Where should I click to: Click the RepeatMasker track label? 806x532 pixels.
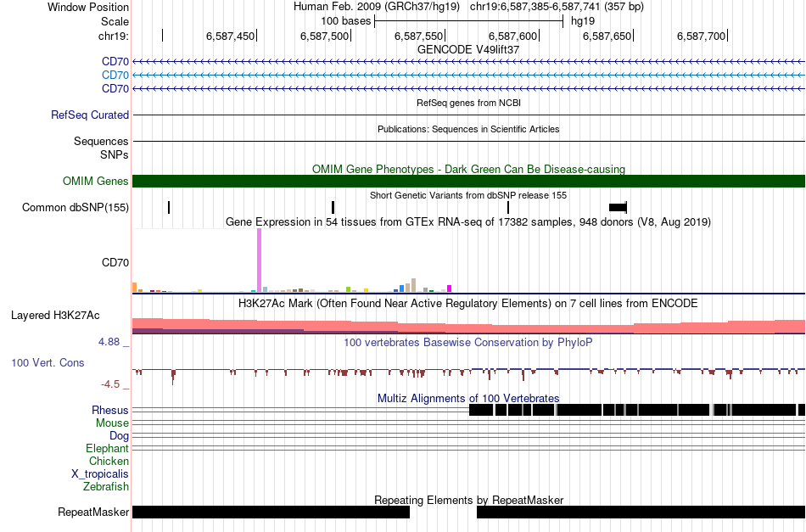point(93,512)
